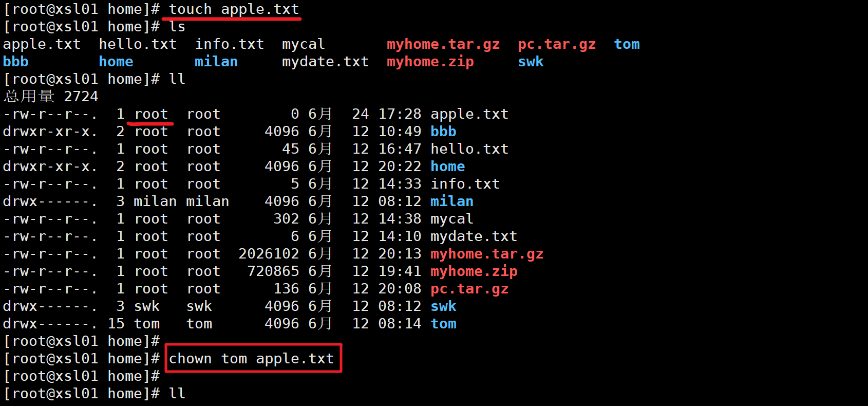Select blue swk directory in ls output
The height and width of the screenshot is (406, 868).
pos(531,62)
